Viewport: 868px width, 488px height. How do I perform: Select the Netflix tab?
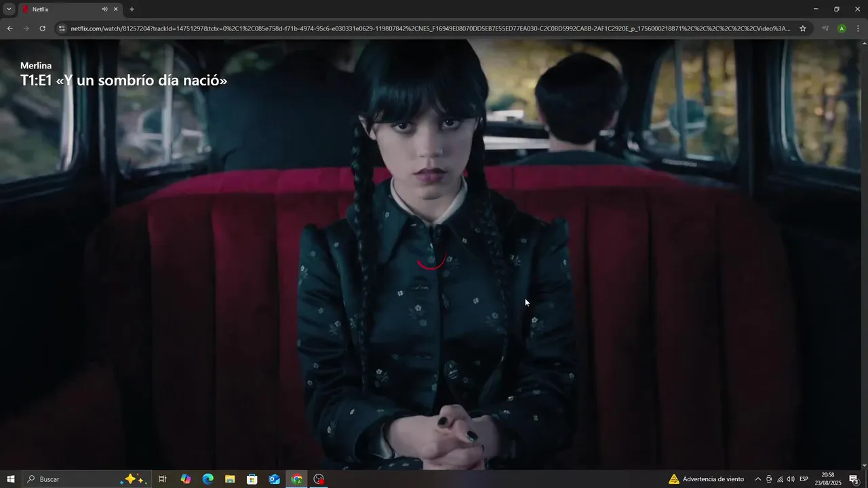pos(70,9)
